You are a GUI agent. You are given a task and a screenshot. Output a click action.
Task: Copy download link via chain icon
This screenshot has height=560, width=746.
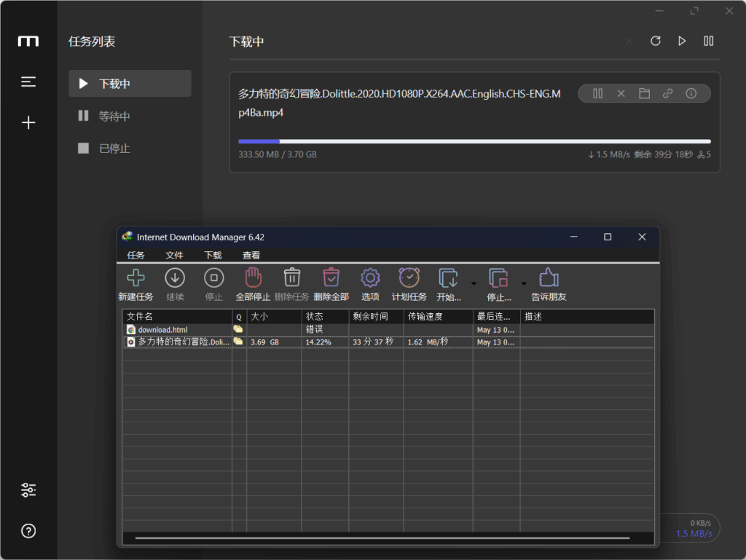point(667,93)
